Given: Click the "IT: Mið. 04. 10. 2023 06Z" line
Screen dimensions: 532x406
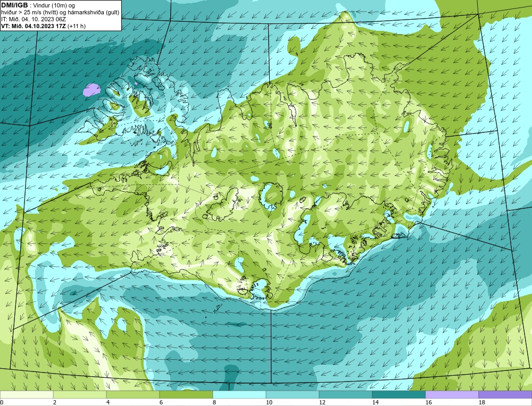Looking at the screenshot, I should [33, 19].
